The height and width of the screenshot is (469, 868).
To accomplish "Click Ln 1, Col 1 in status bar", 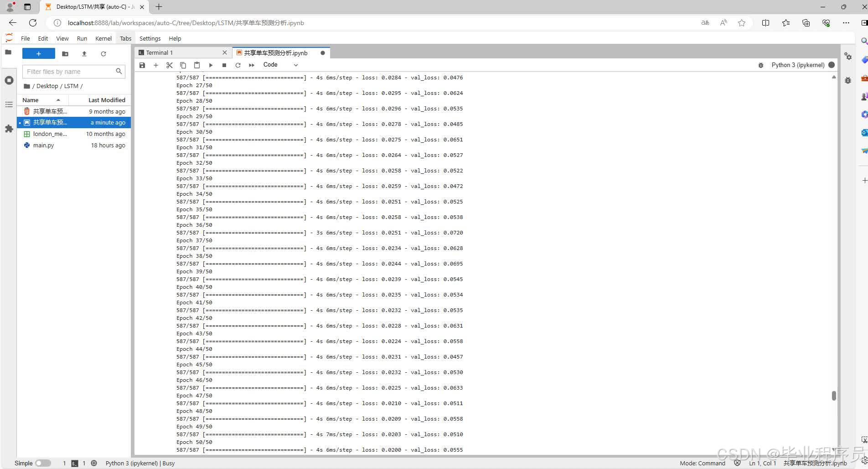I will click(x=762, y=463).
